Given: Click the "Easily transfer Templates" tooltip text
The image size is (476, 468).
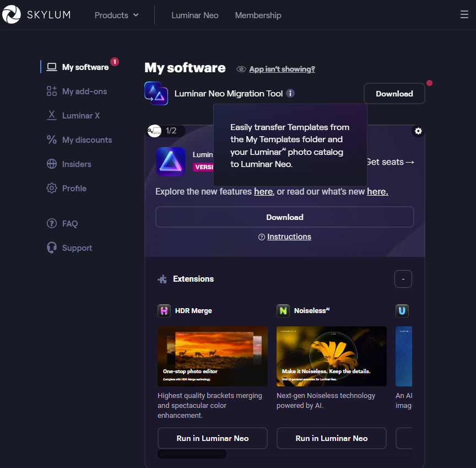Looking at the screenshot, I should tap(290, 146).
